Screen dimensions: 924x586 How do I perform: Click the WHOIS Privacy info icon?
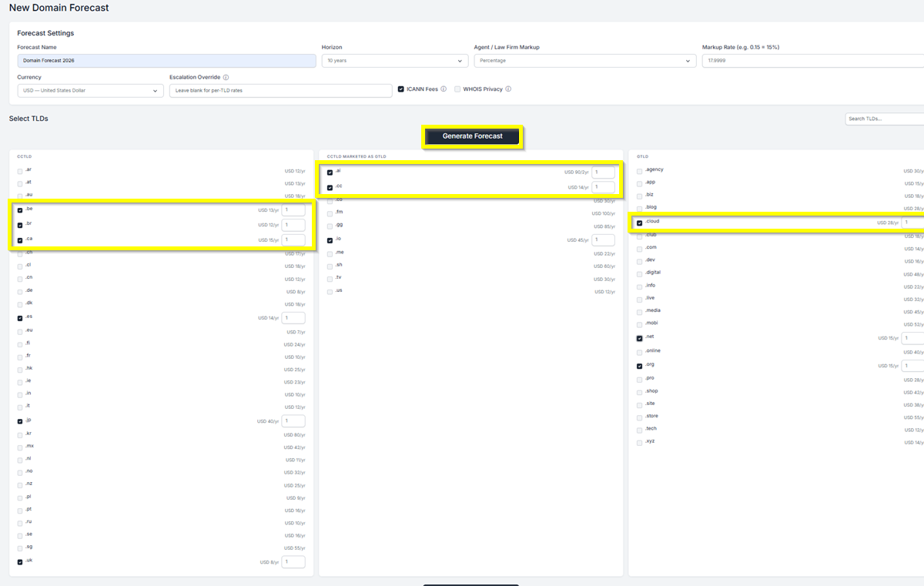coord(508,89)
